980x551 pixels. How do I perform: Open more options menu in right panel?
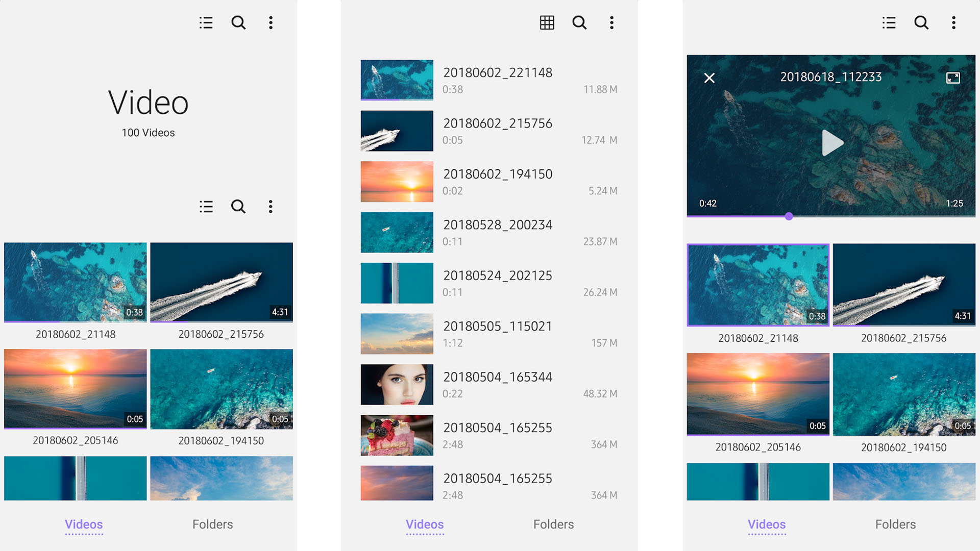point(953,22)
